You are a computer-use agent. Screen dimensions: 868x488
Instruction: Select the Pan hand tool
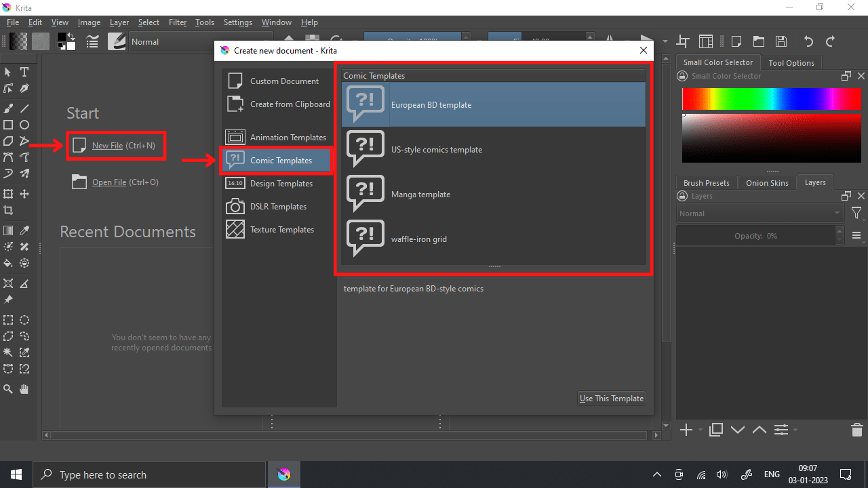[x=24, y=389]
